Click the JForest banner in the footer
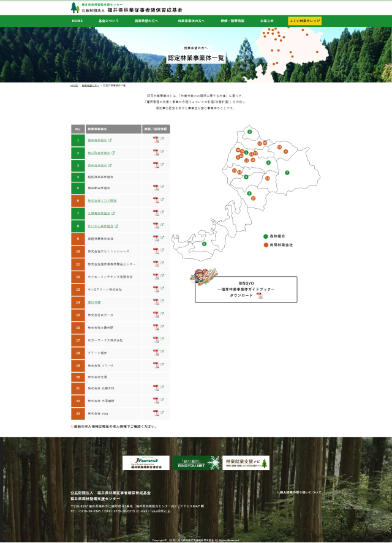 tap(146, 463)
